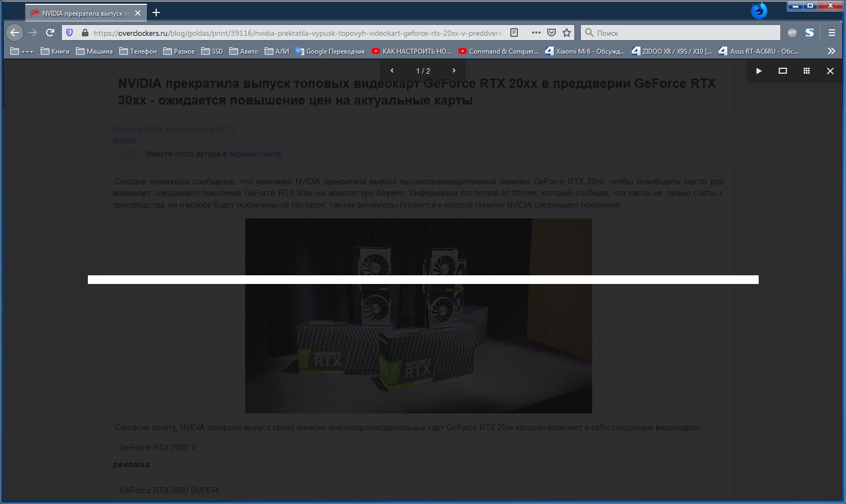Viewport: 846px width, 504px height.
Task: Show next image in the lightbox
Action: tap(454, 70)
